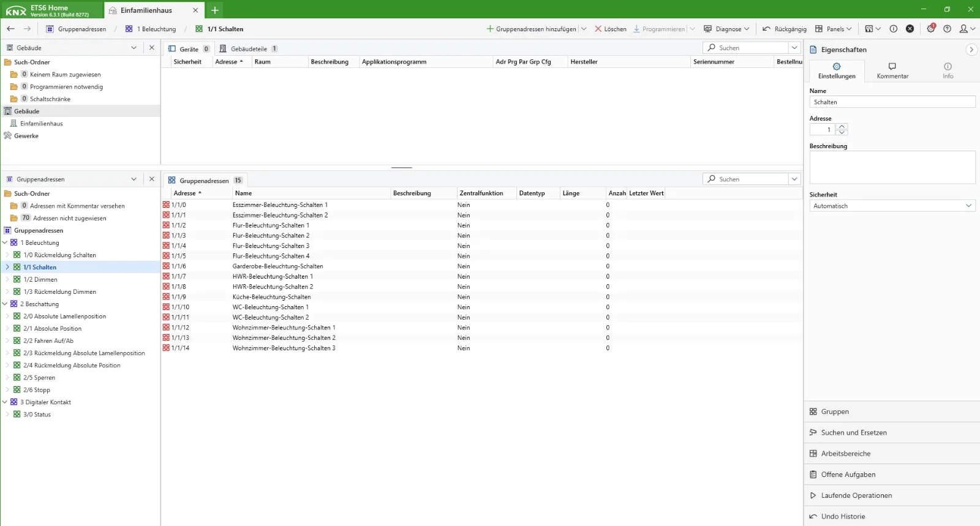
Task: Open the Sicherheit Automatisch dropdown
Action: click(892, 206)
